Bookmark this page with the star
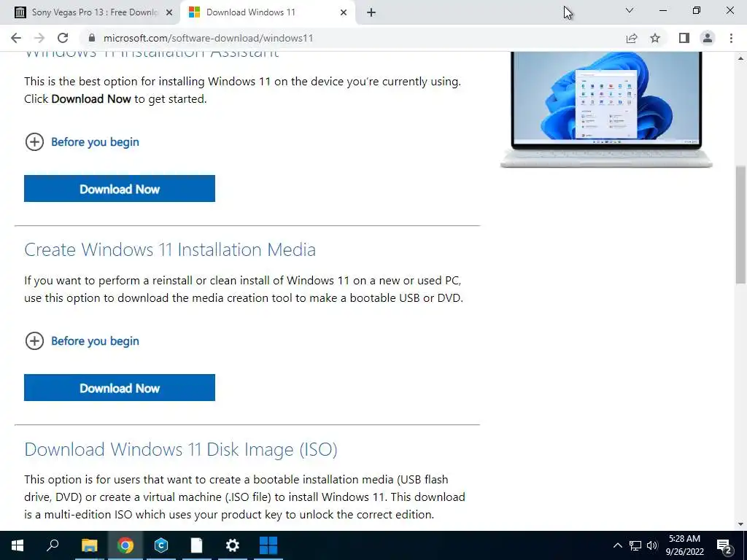747x560 pixels. click(655, 38)
